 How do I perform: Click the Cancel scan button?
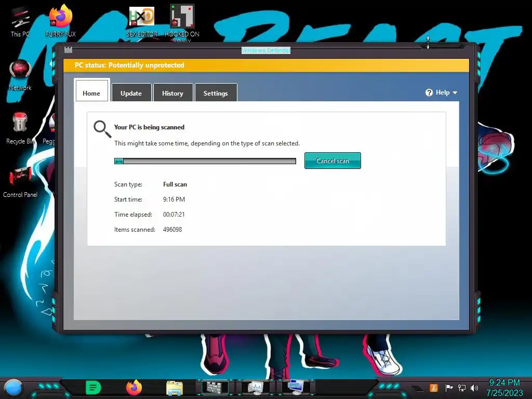tap(332, 161)
